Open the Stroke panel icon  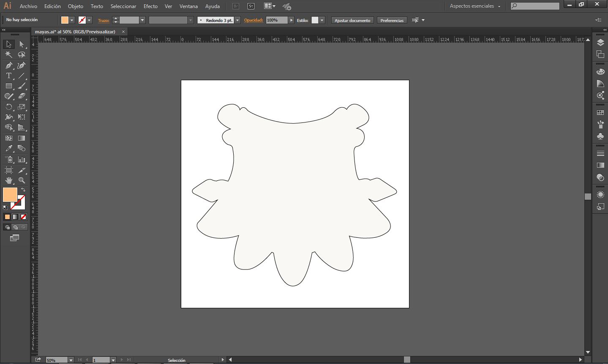point(600,154)
